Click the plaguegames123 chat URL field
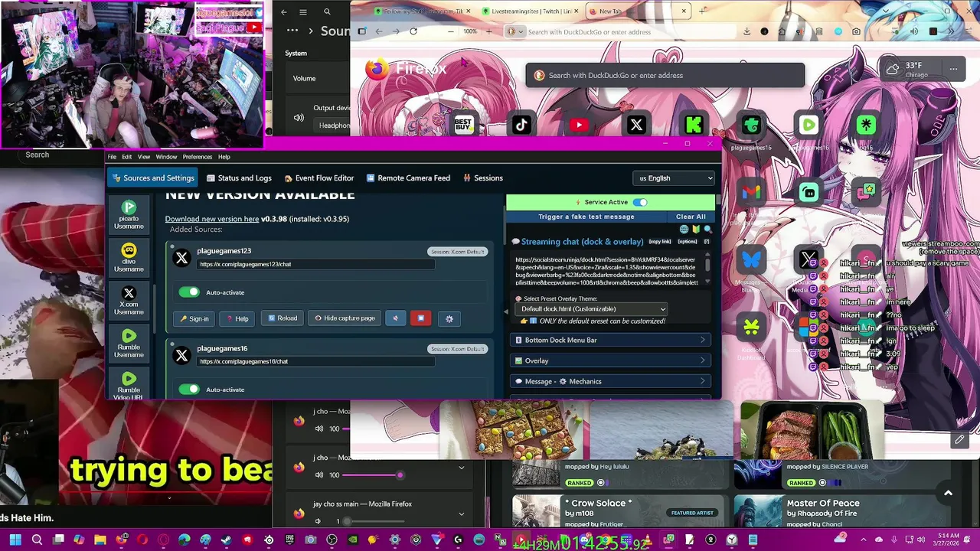 [315, 264]
